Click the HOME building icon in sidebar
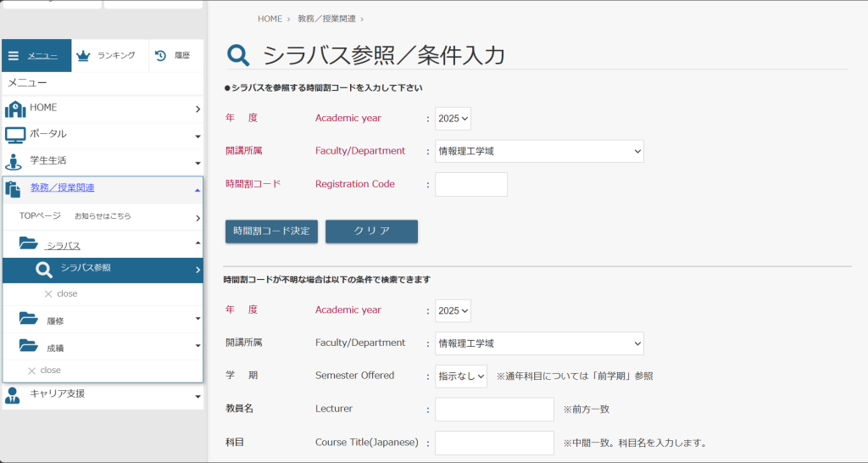The width and height of the screenshot is (868, 463). coord(15,109)
